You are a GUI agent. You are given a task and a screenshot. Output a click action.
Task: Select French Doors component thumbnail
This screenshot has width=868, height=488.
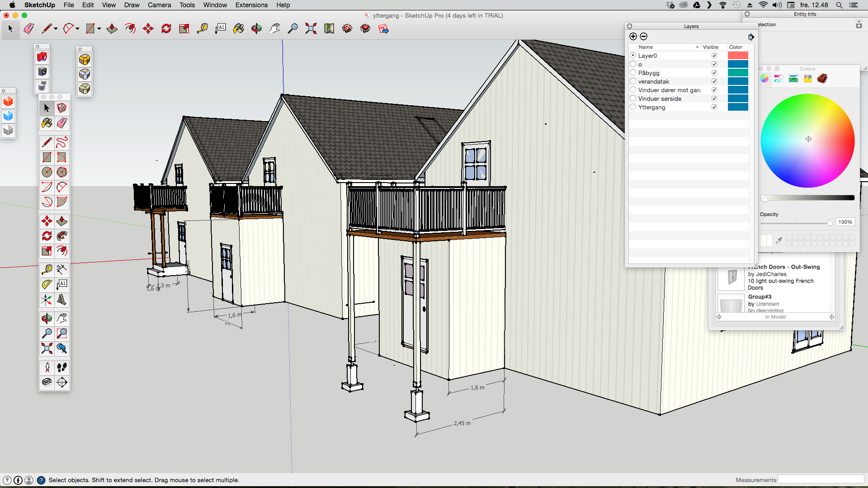click(731, 277)
